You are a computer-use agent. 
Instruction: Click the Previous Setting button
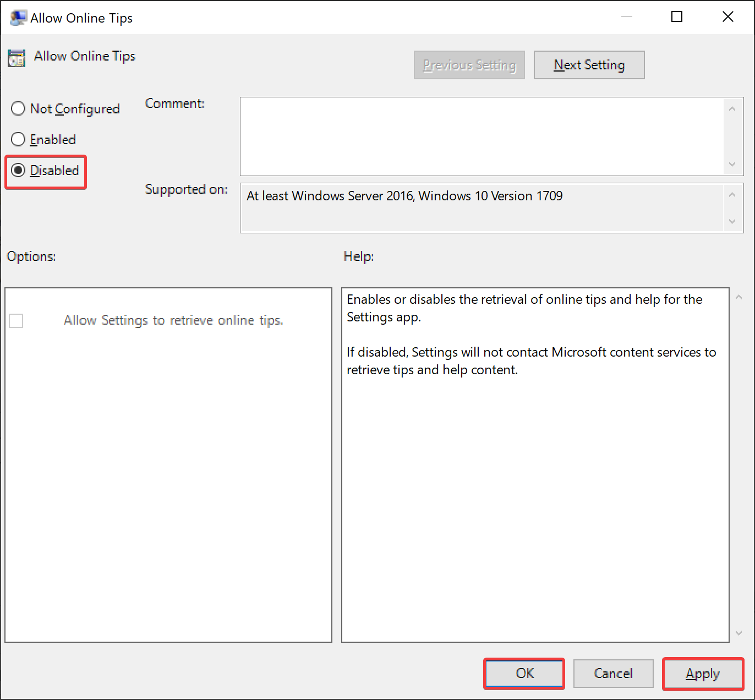pyautogui.click(x=469, y=65)
